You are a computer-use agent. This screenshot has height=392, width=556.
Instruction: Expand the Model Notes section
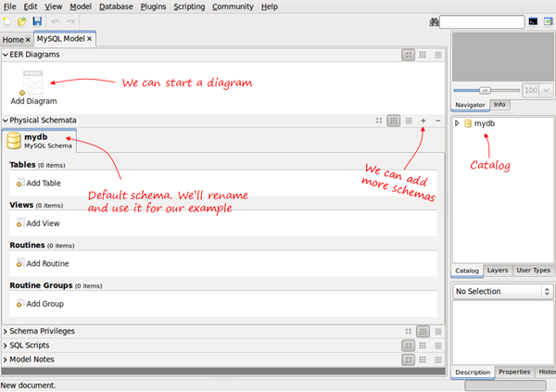6,360
